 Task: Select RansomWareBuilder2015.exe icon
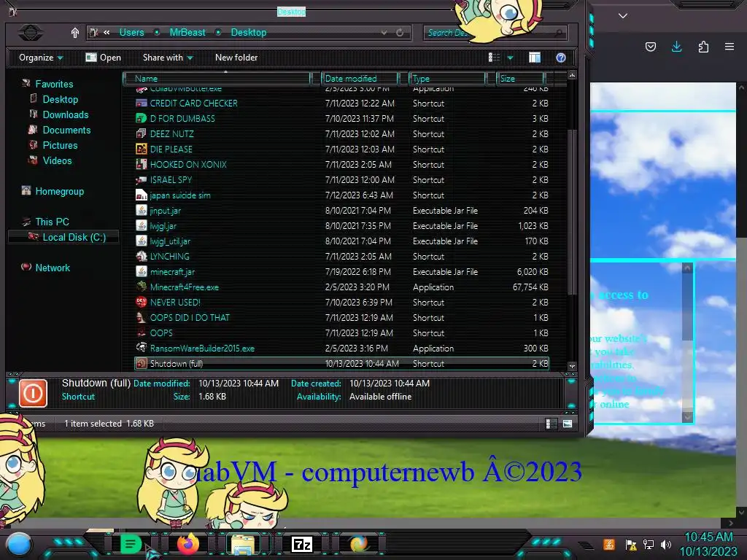point(142,348)
